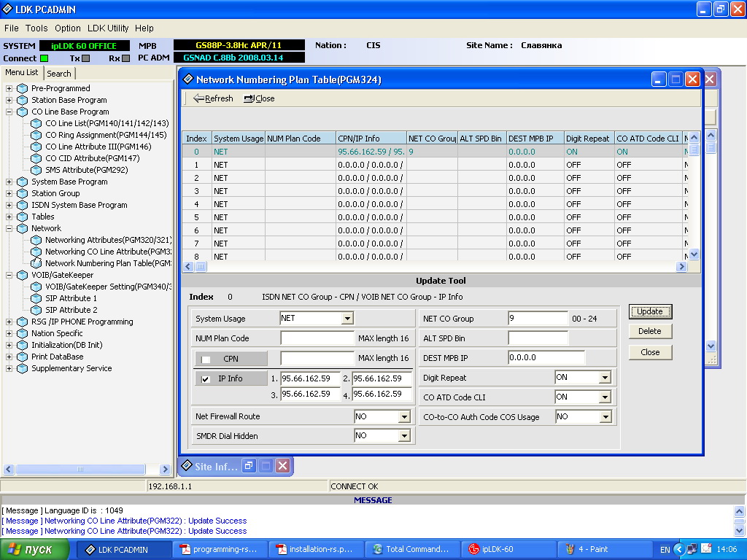
Task: Click the Total Commander taskbar icon
Action: [x=378, y=549]
